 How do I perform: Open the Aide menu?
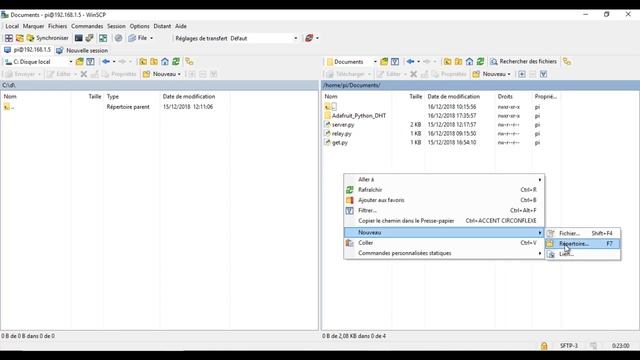pos(181,26)
